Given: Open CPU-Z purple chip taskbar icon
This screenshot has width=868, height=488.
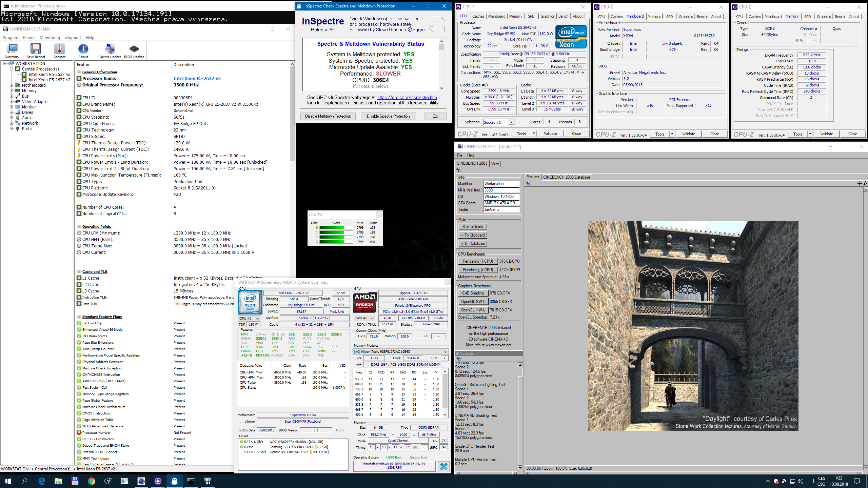Looking at the screenshot, I should [x=158, y=481].
